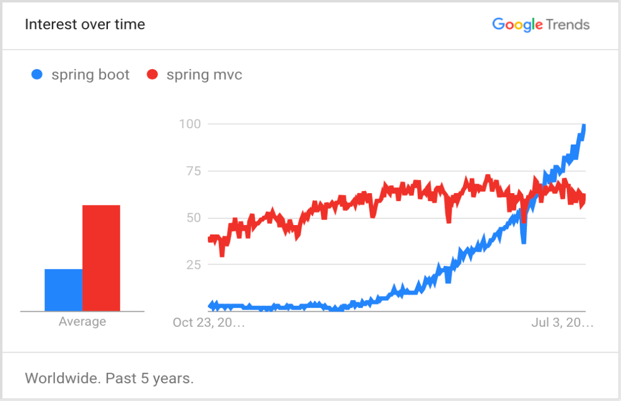Click the start of the blue line

[x=210, y=305]
